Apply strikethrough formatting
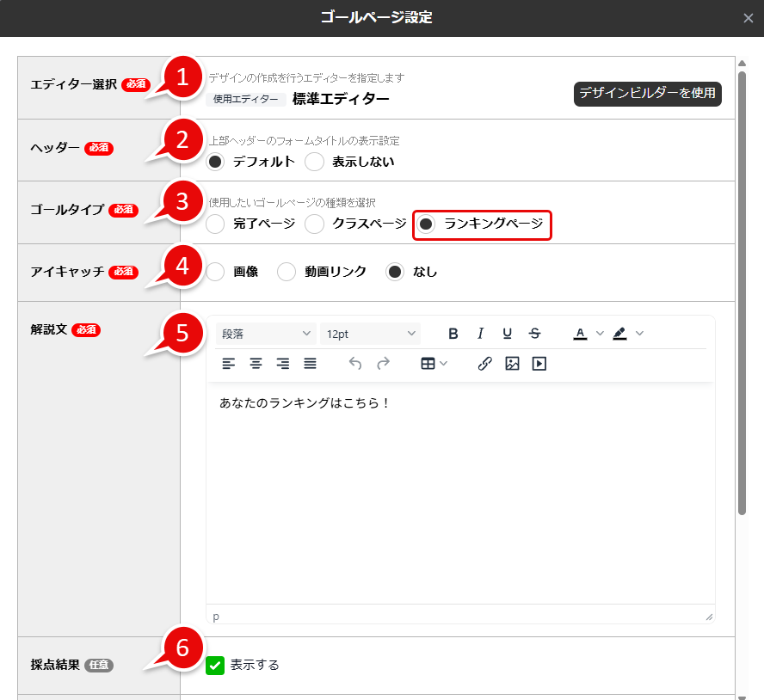This screenshot has width=764, height=700. (534, 333)
